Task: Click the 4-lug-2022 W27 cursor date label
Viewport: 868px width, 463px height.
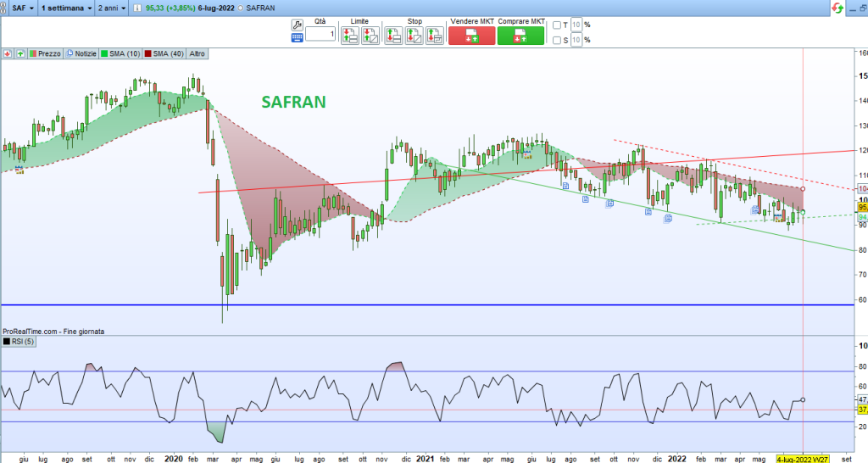Action: (803, 459)
